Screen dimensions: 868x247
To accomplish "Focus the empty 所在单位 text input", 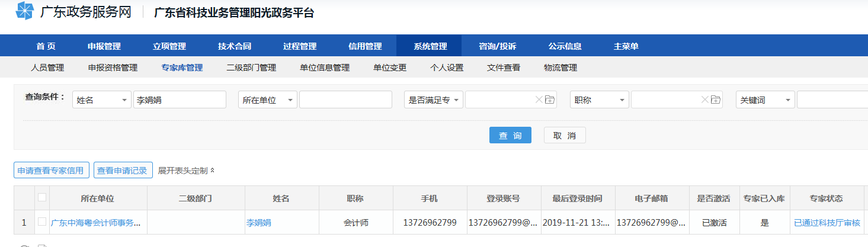I will [x=345, y=100].
